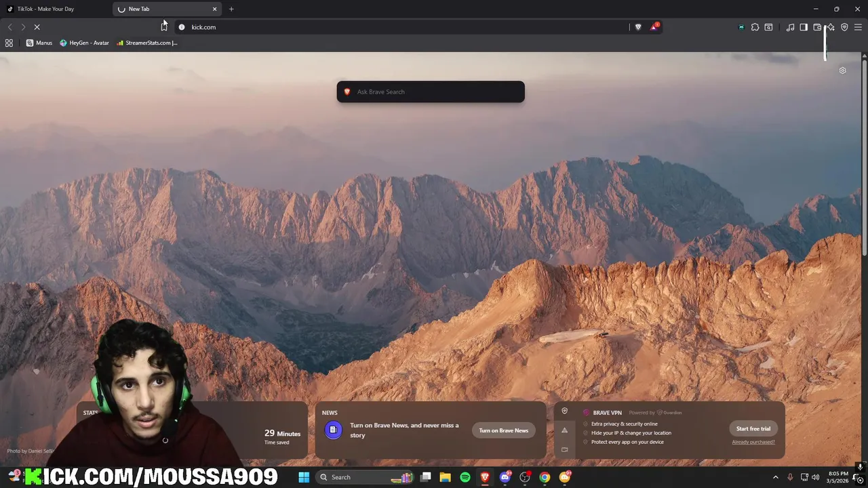The image size is (868, 488).
Task: Open Discord from the taskbar
Action: coord(505,477)
